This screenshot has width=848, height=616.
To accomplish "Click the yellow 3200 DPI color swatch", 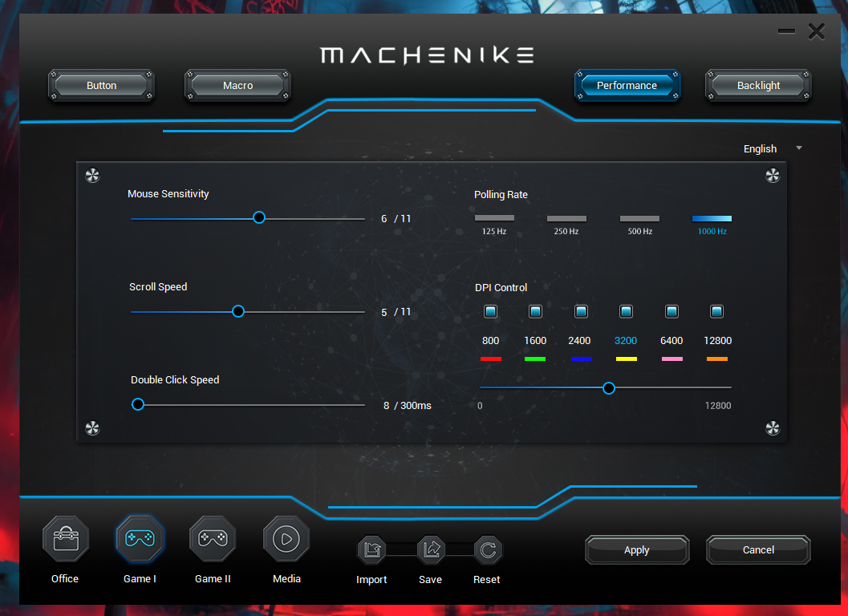I will point(627,359).
